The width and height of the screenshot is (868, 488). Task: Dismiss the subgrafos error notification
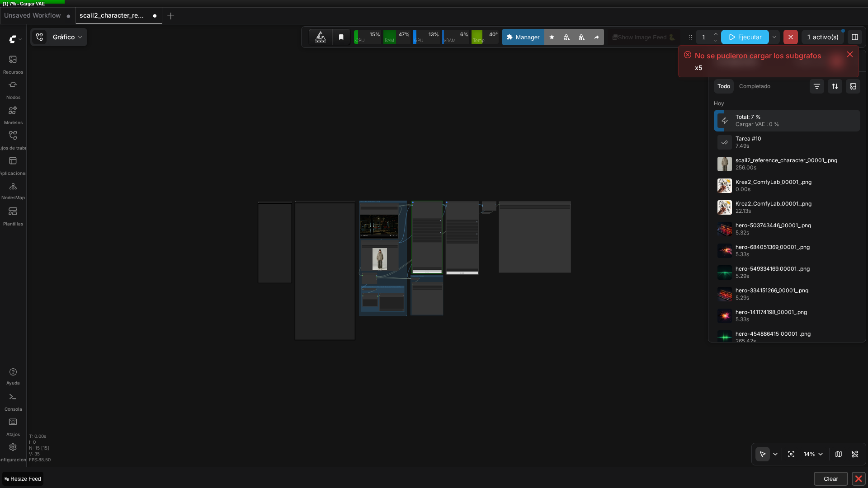[849, 54]
